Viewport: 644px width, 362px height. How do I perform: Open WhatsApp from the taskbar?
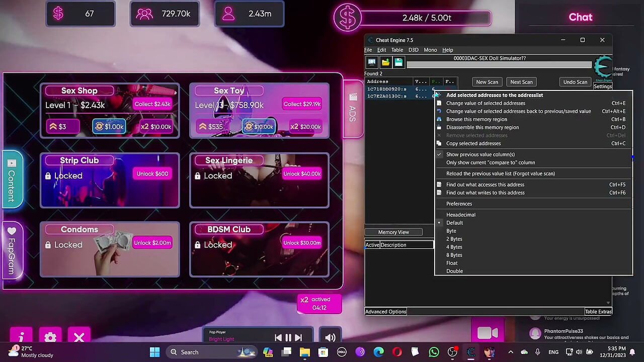click(434, 352)
